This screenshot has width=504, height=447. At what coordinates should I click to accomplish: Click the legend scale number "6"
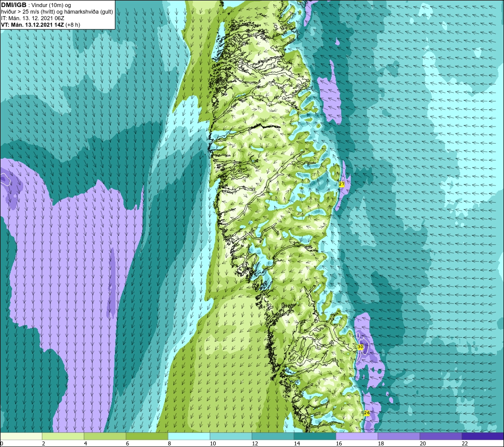(128, 443)
